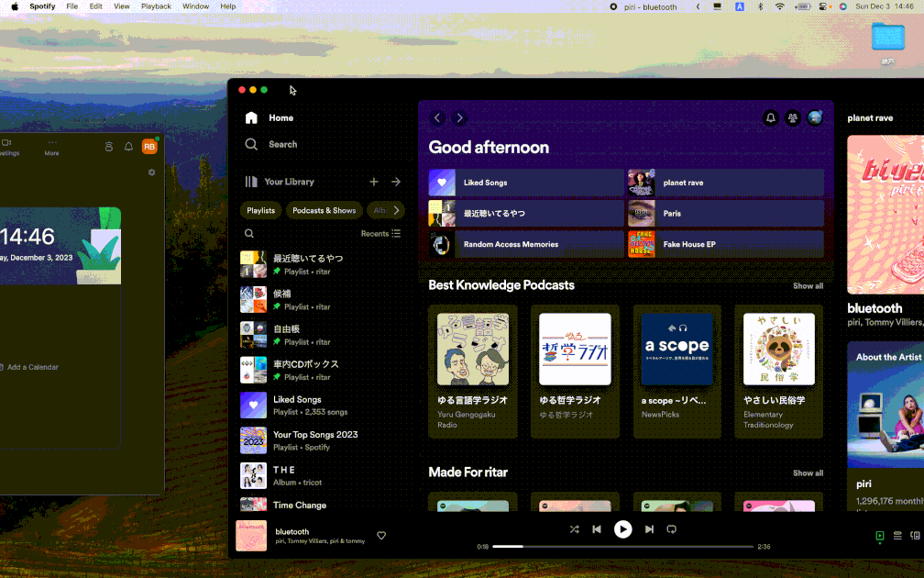The image size is (924, 578).
Task: Click now playing album art thumbnail
Action: click(251, 536)
